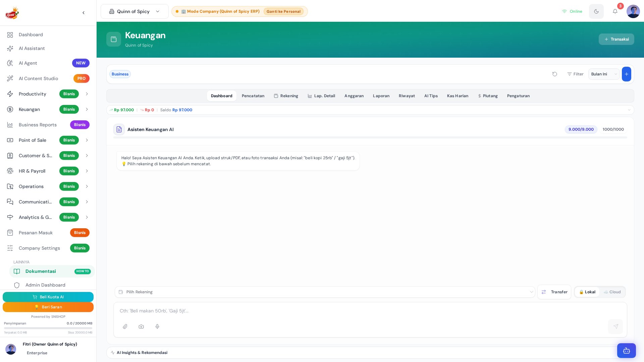The width and height of the screenshot is (644, 362).
Task: Click Beri Saran button
Action: [48, 307]
